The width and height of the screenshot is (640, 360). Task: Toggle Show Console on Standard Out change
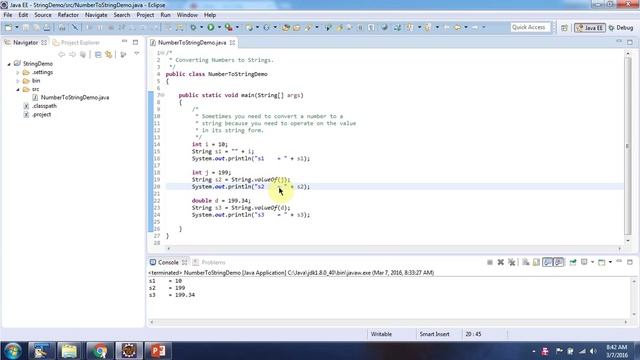(x=547, y=262)
